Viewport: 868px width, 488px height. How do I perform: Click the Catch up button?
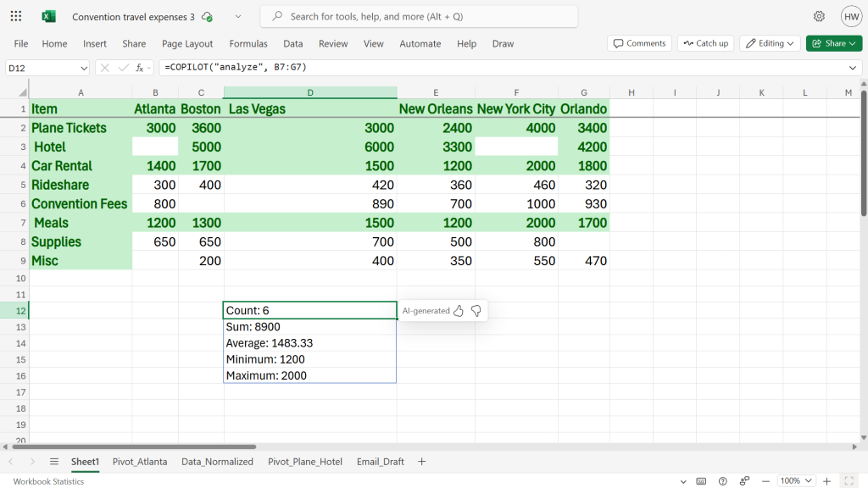coord(704,43)
